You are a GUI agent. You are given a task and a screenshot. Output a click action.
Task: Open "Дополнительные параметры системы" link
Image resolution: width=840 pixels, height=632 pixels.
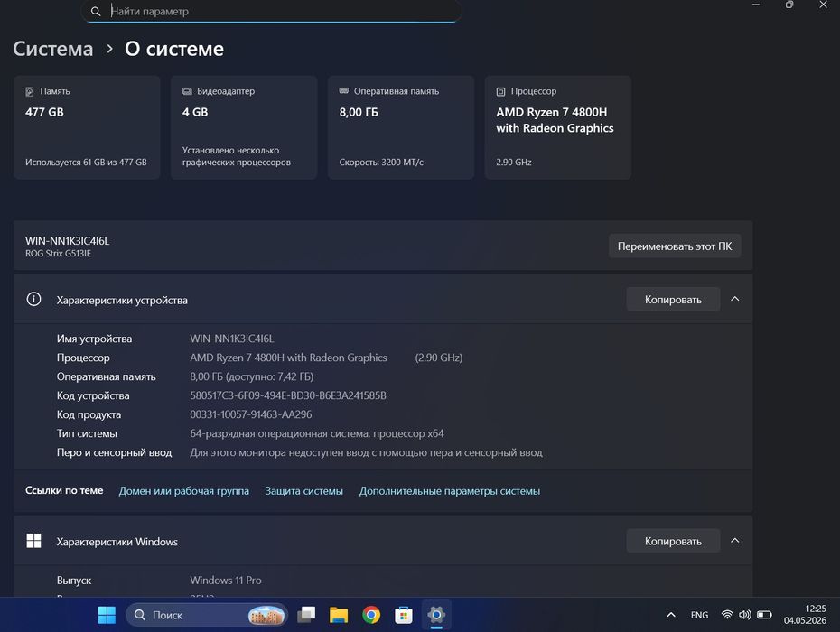(x=450, y=490)
